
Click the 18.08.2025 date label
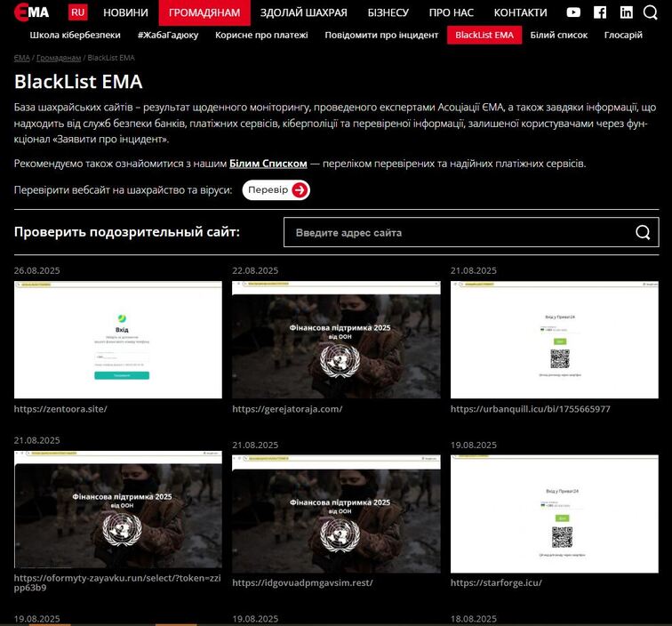tap(474, 619)
